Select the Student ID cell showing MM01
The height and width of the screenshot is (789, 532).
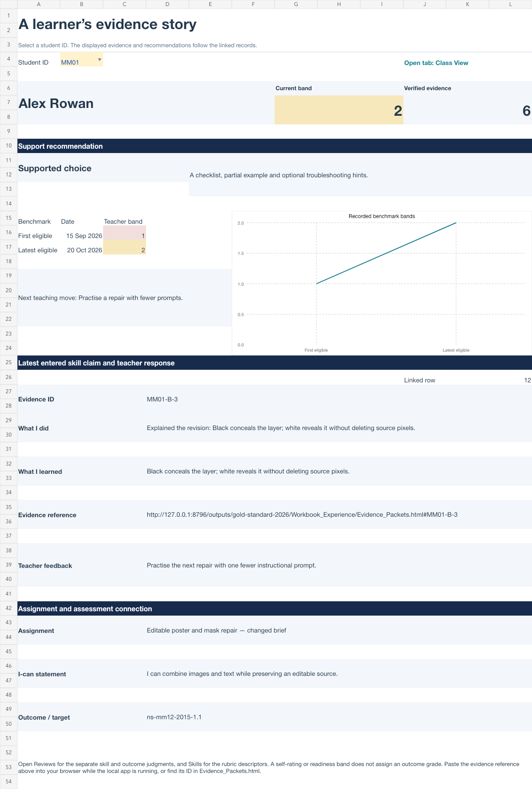tap(81, 59)
